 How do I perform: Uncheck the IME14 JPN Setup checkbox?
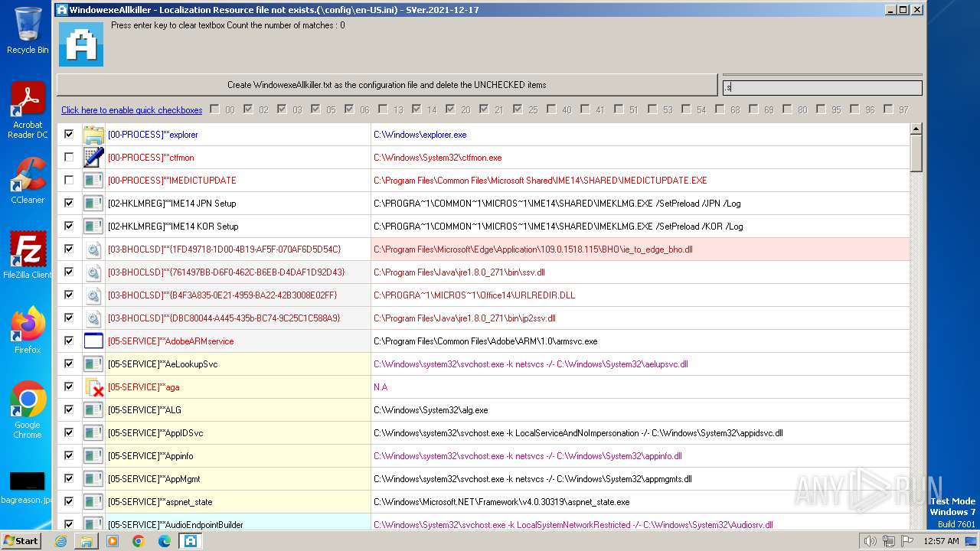[69, 203]
